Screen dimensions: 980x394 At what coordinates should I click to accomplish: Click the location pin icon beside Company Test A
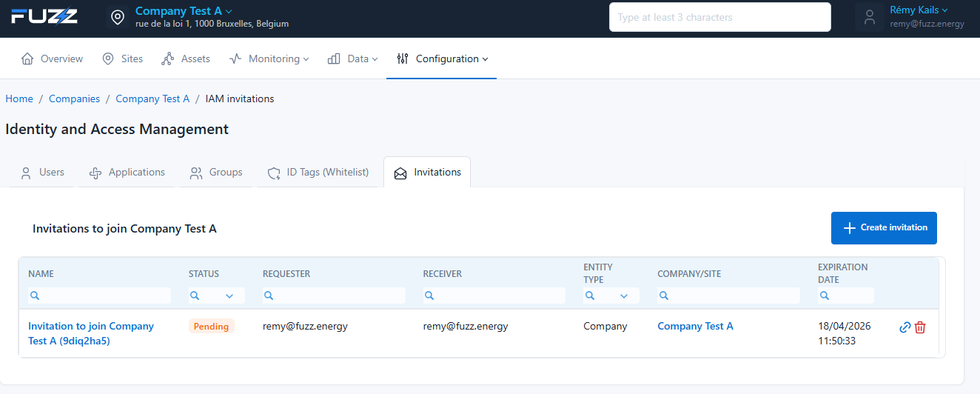point(118,17)
